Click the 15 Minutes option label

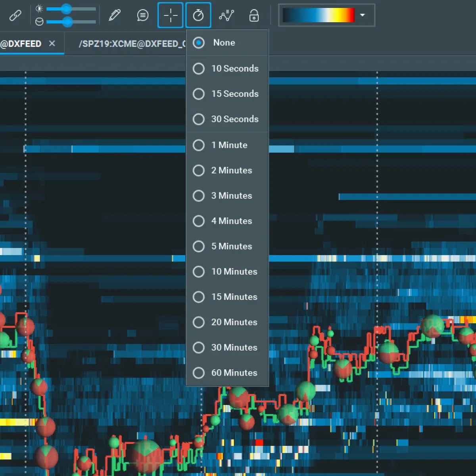point(234,297)
